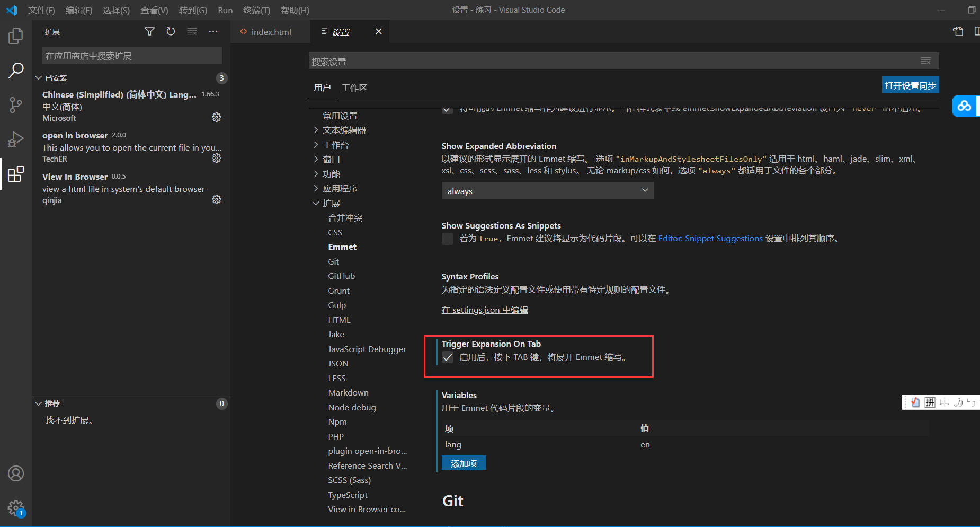Viewport: 980px width, 527px height.
Task: Uncheck Trigger Expansion On Tab checkbox
Action: coord(448,357)
